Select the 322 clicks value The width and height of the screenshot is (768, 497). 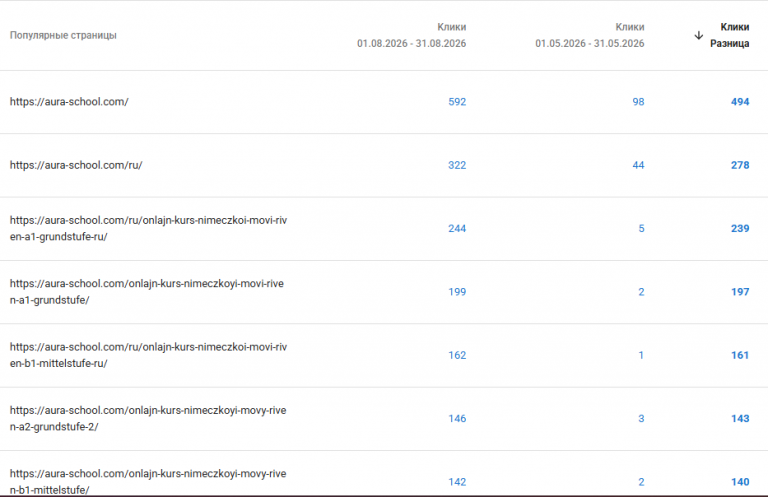pyautogui.click(x=457, y=165)
